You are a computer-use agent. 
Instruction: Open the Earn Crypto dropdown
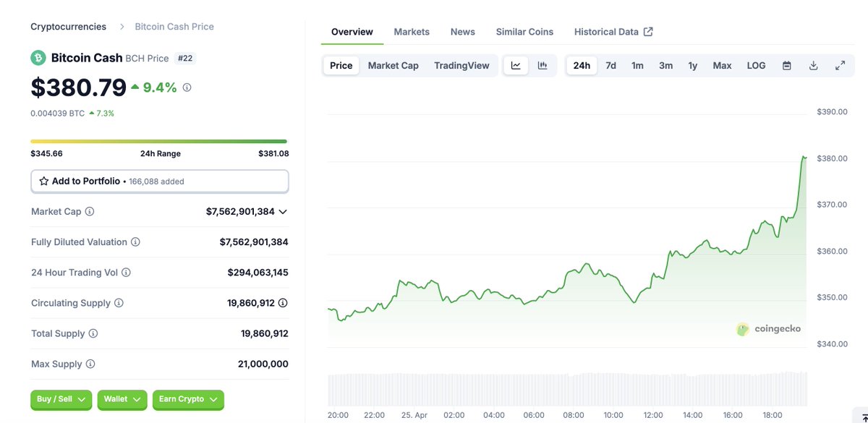(188, 399)
